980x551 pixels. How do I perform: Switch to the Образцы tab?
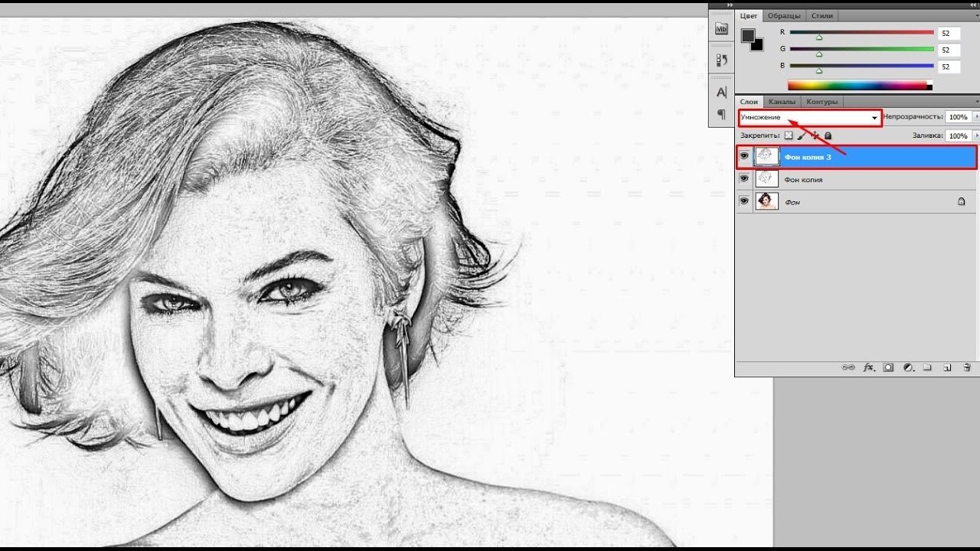point(784,15)
